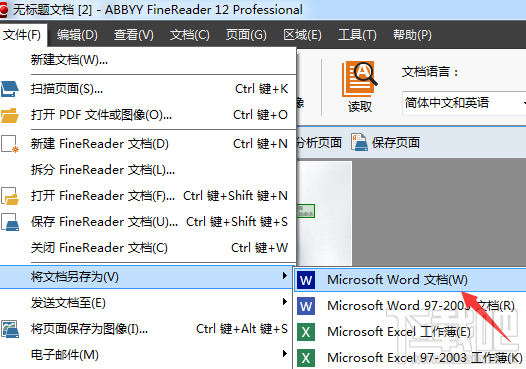This screenshot has width=526, height=369.
Task: Open the 文档(C) menu
Action: (x=190, y=35)
